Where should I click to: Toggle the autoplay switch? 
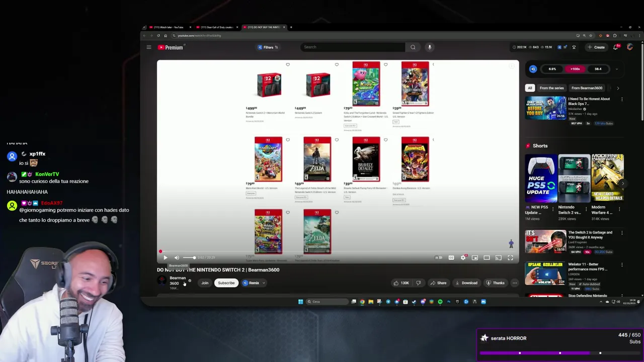(439, 257)
